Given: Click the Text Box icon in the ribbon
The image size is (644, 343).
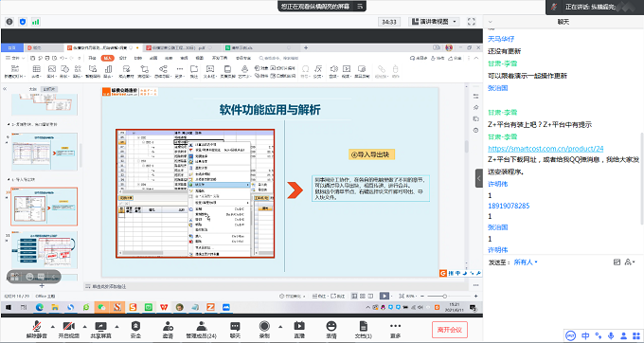Looking at the screenshot, I should coord(210,71).
